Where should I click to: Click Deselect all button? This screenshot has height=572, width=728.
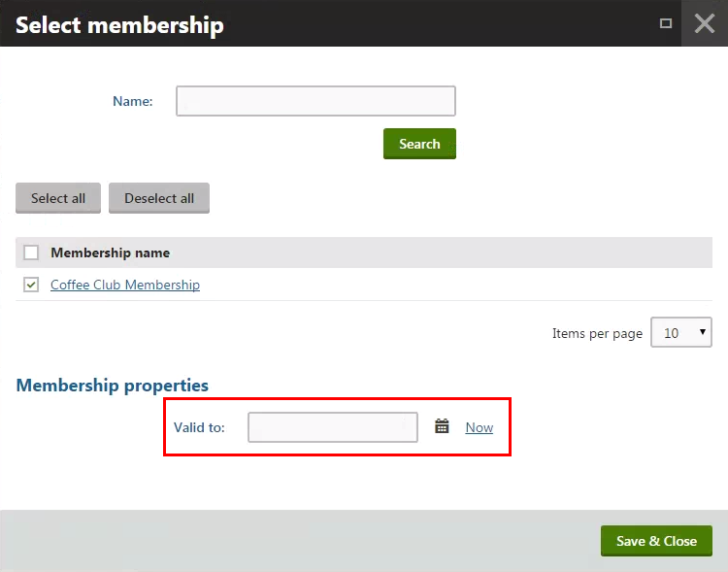[x=159, y=198]
